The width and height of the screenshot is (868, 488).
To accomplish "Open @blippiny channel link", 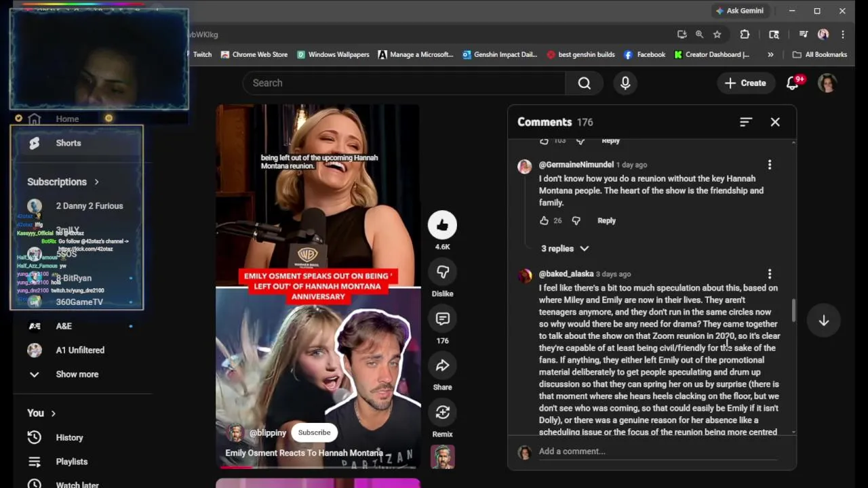I will [x=267, y=433].
